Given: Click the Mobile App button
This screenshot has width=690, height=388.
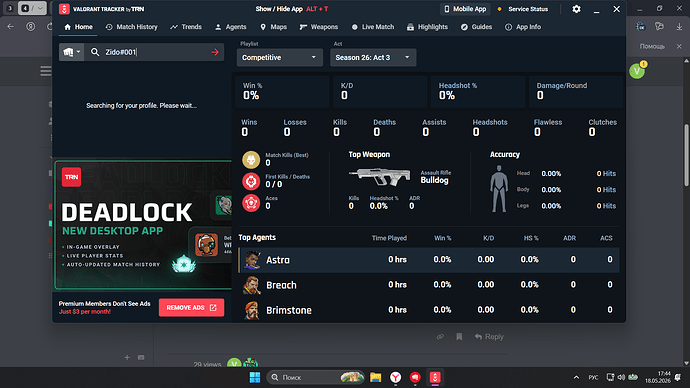Looking at the screenshot, I should tap(466, 9).
